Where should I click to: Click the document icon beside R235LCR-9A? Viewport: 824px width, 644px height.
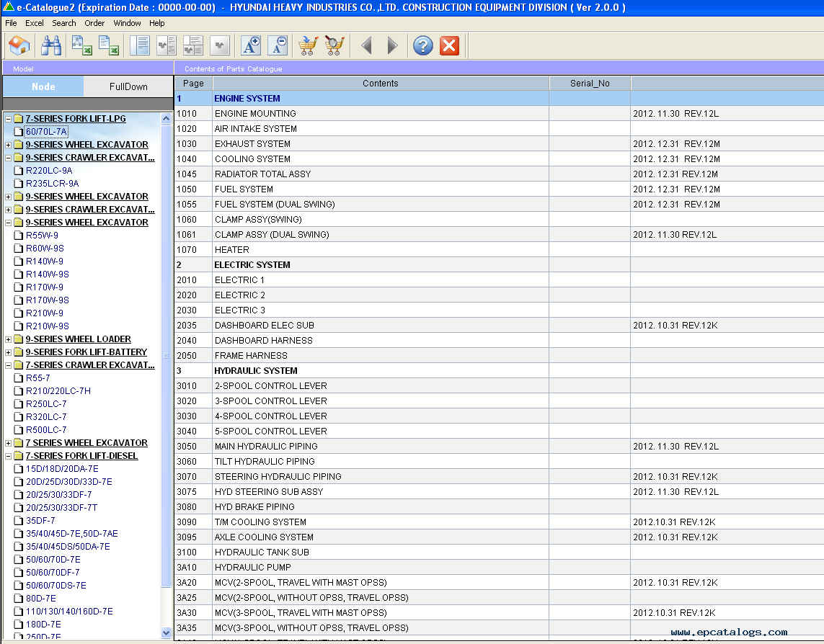19,183
